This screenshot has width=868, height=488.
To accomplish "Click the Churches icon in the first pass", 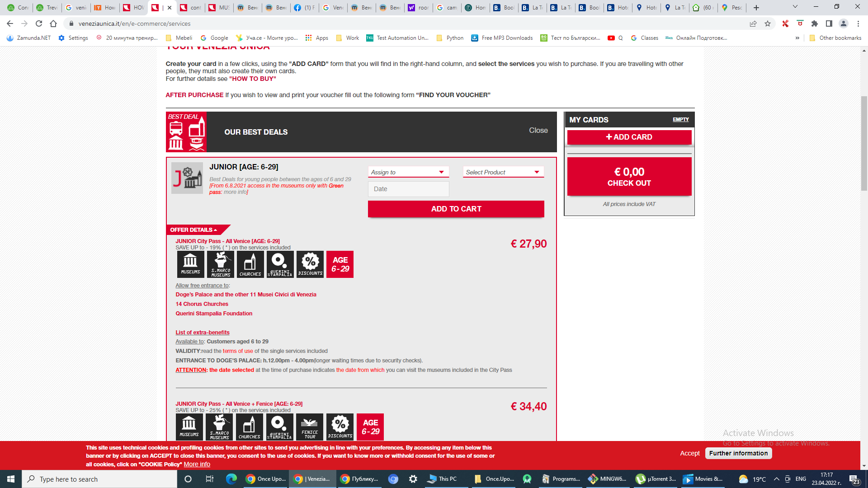I will pos(250,264).
